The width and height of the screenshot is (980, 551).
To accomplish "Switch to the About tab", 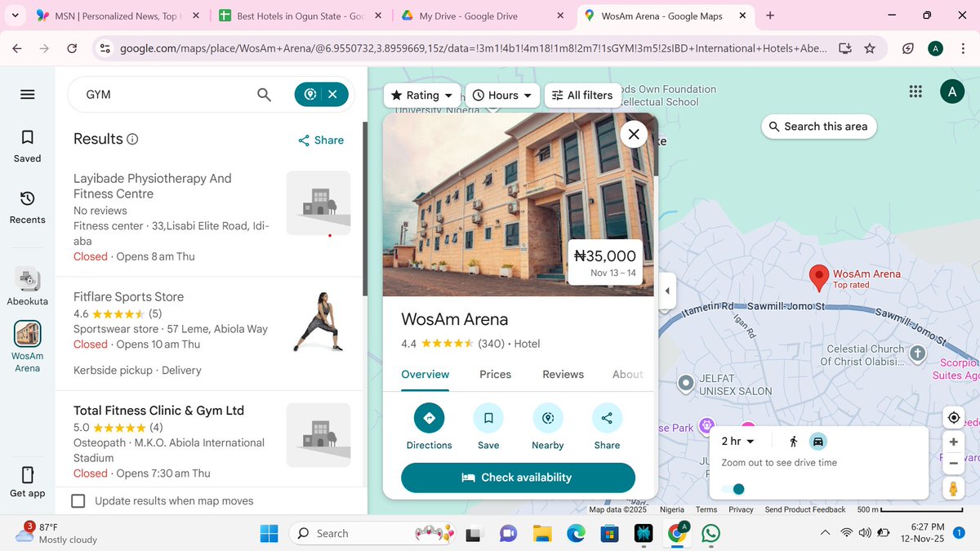I will (627, 374).
